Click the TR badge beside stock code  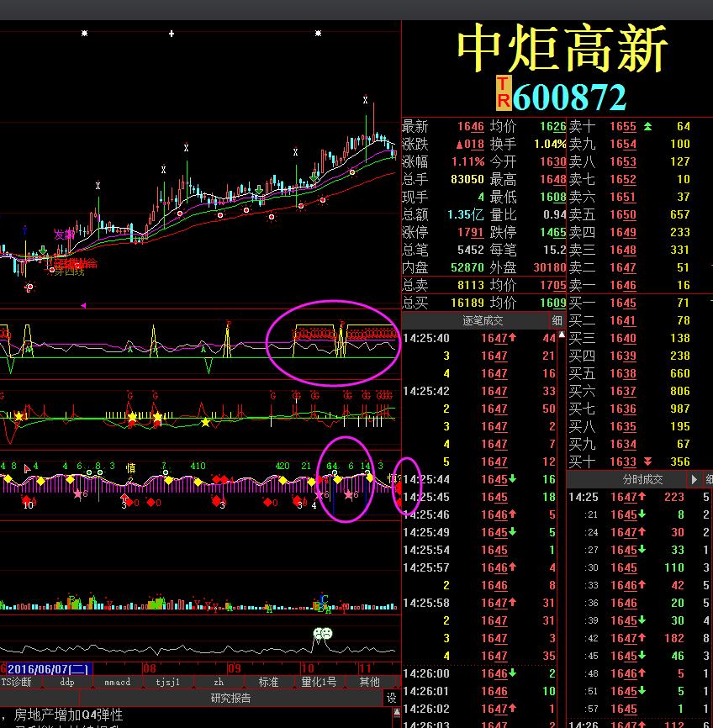click(x=504, y=93)
